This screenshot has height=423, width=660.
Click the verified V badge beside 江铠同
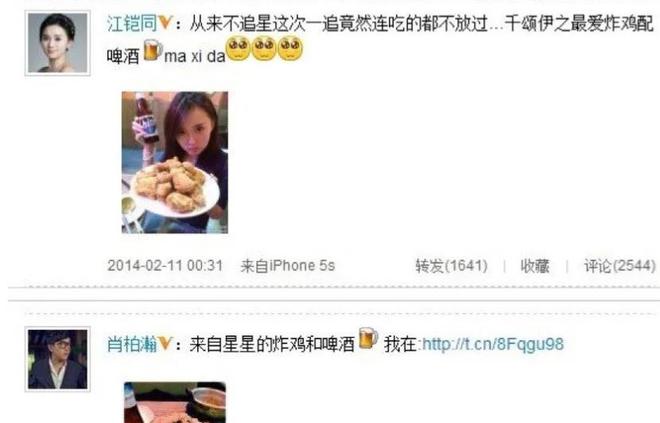(165, 23)
